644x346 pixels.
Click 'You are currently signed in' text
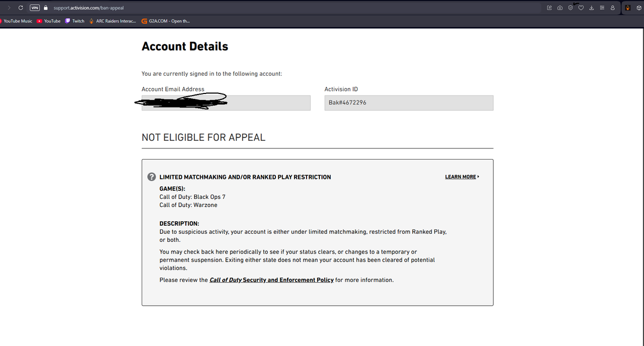(212, 74)
